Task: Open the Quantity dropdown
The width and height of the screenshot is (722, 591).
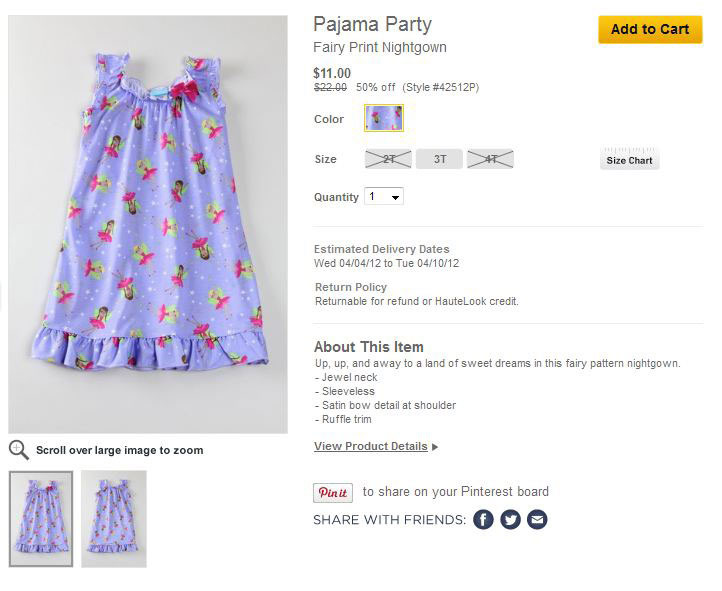Action: (384, 197)
